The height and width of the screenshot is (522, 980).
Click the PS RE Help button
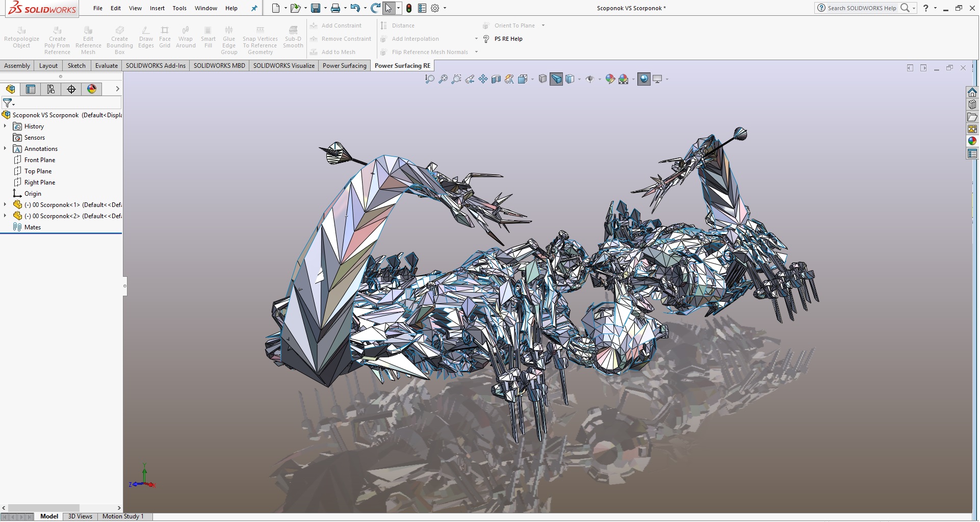click(508, 39)
